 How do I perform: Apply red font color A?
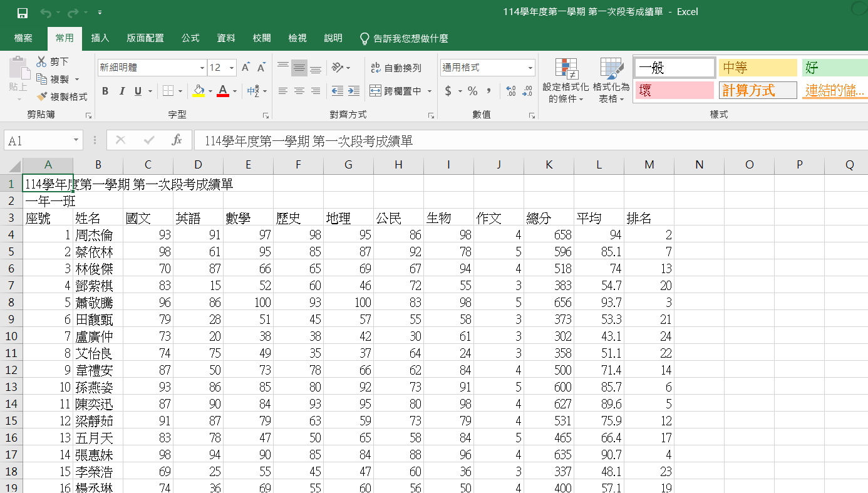223,91
